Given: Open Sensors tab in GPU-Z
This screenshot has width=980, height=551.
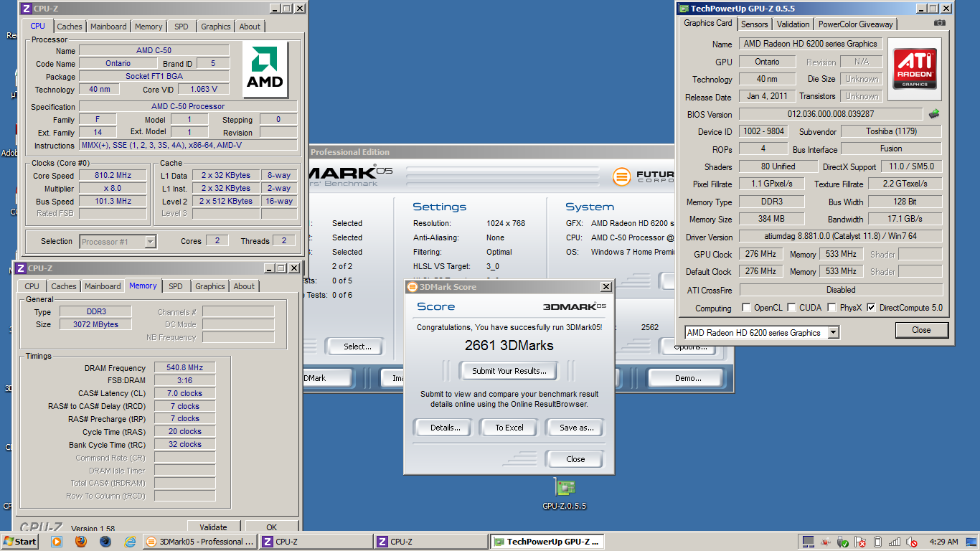Looking at the screenshot, I should point(754,24).
